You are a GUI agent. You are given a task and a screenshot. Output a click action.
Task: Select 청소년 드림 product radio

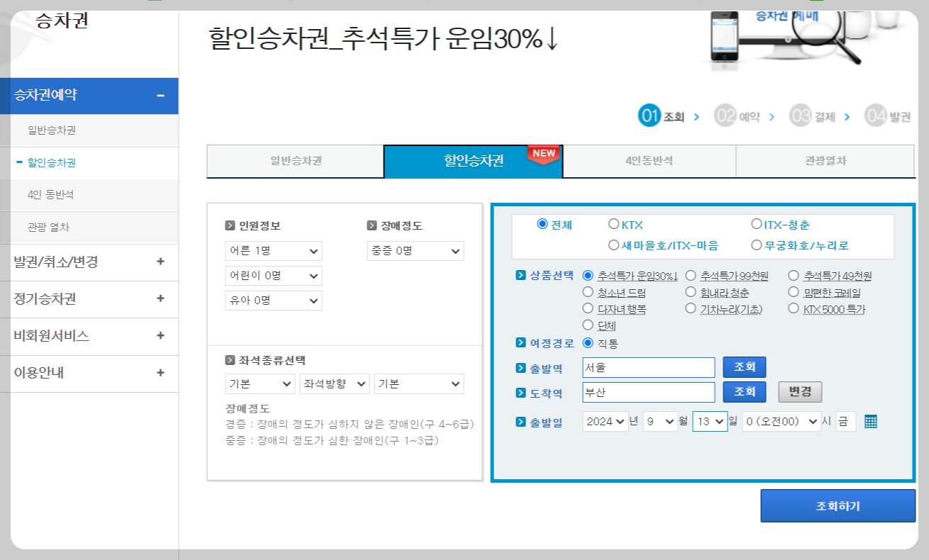point(587,292)
